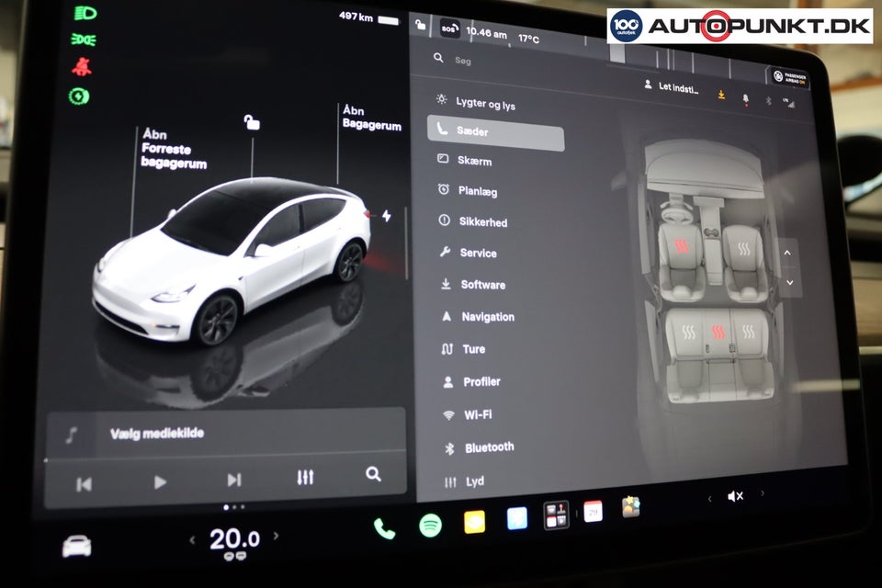Screen dimensions: 882x588
Task: Open notifications bell icon
Action: click(745, 99)
